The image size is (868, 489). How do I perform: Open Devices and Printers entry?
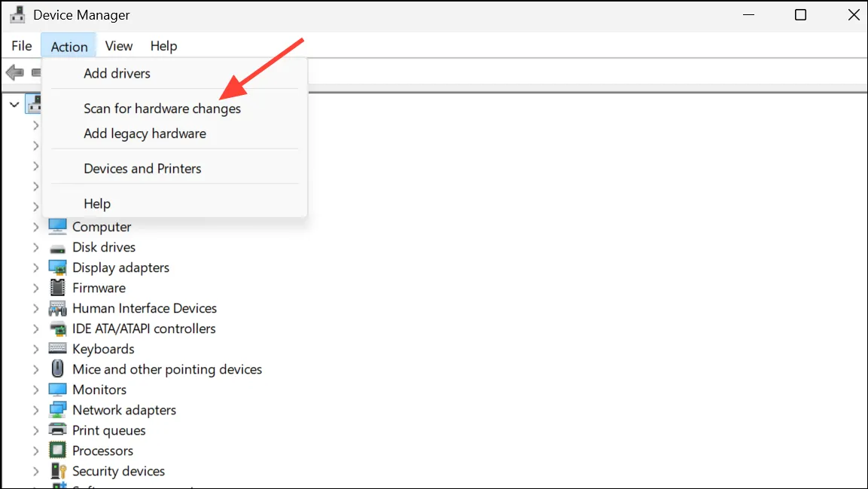click(x=142, y=168)
